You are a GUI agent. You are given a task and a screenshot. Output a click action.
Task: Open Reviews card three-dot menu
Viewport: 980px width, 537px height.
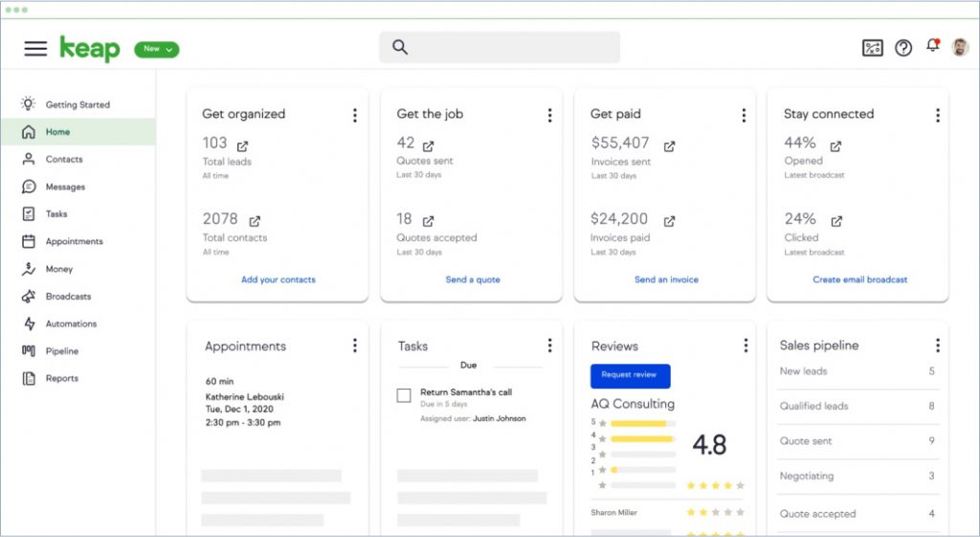(744, 346)
